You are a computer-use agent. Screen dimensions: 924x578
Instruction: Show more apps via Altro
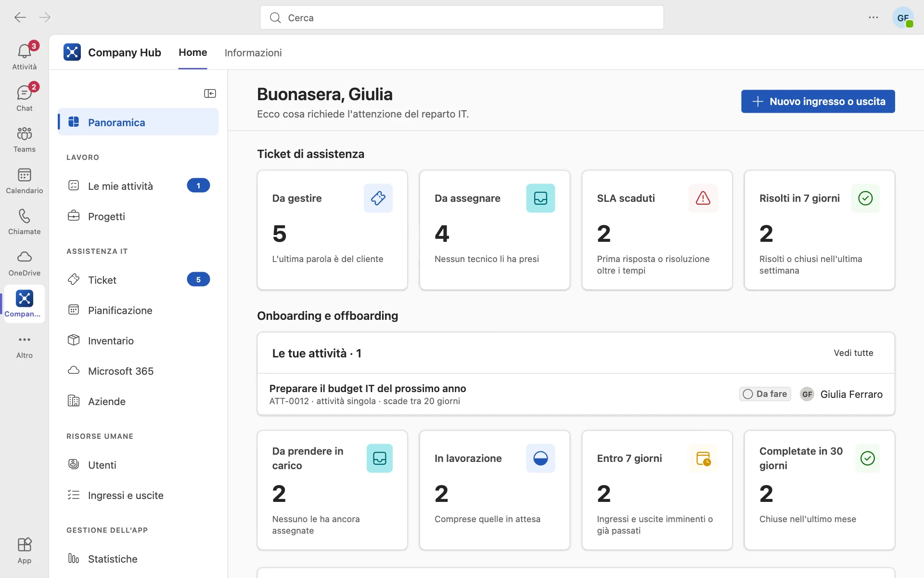click(25, 346)
